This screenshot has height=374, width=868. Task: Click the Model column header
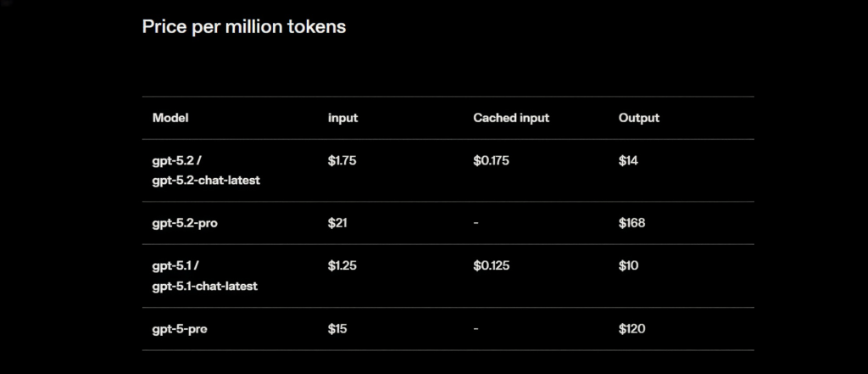tap(170, 118)
